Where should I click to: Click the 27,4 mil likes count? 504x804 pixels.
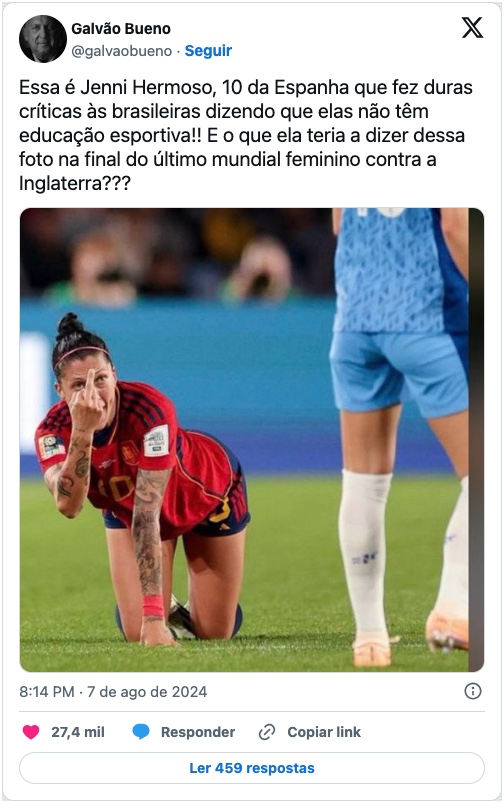tap(78, 732)
